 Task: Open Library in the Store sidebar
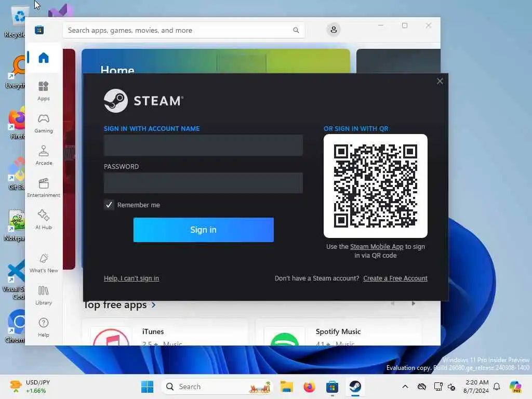click(x=44, y=295)
